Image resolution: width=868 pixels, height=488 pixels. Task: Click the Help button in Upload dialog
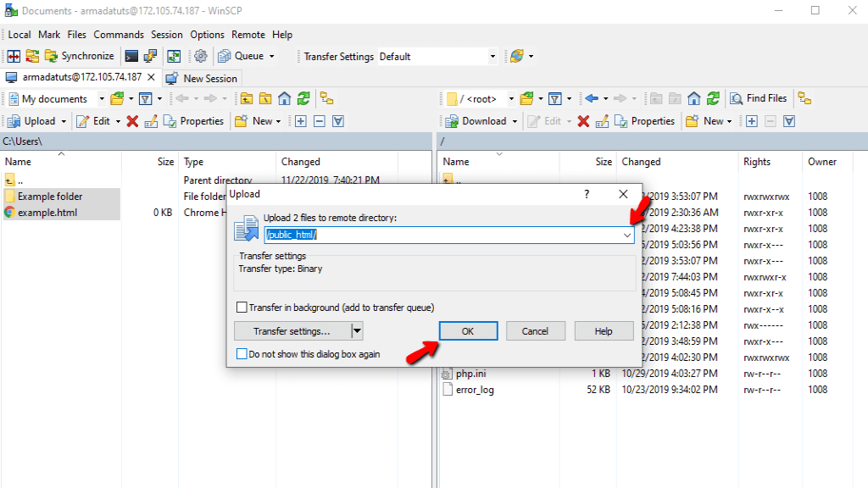(x=604, y=331)
